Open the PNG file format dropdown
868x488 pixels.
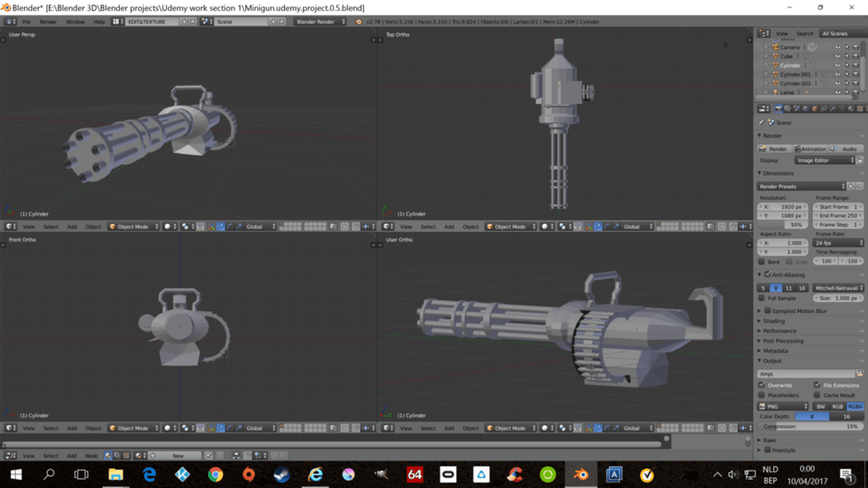pyautogui.click(x=782, y=406)
